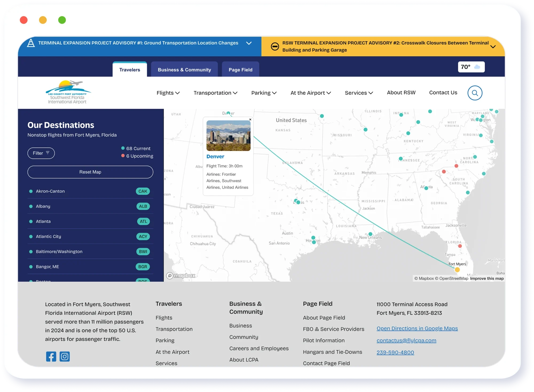The width and height of the screenshot is (534, 392).
Task: Click the Denver city photo thumbnail
Action: click(228, 136)
